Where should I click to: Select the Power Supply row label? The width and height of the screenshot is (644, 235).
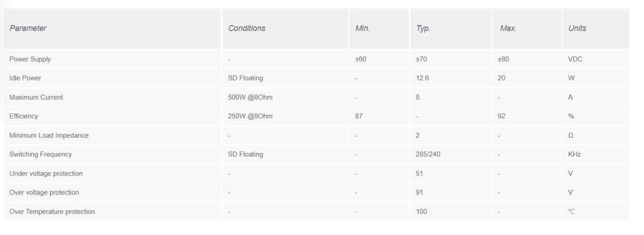tap(30, 59)
